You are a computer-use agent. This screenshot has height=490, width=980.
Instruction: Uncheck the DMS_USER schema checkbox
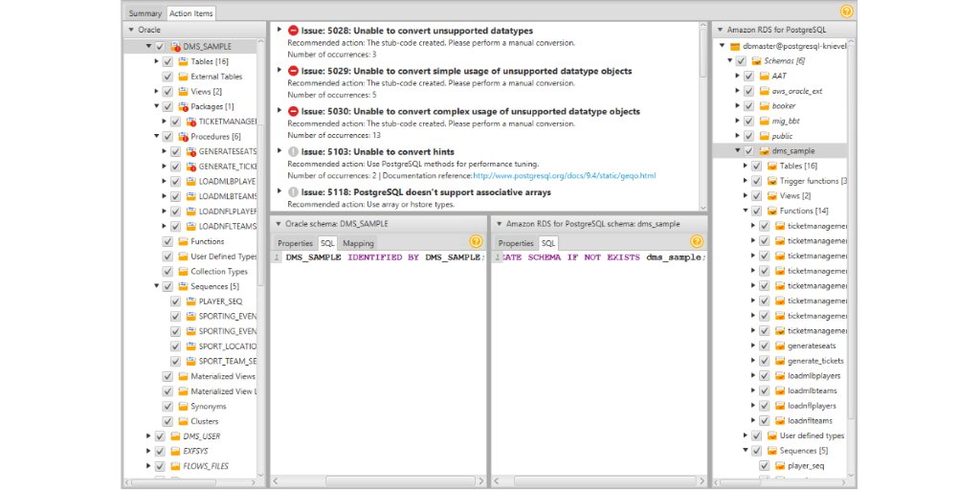click(x=160, y=436)
